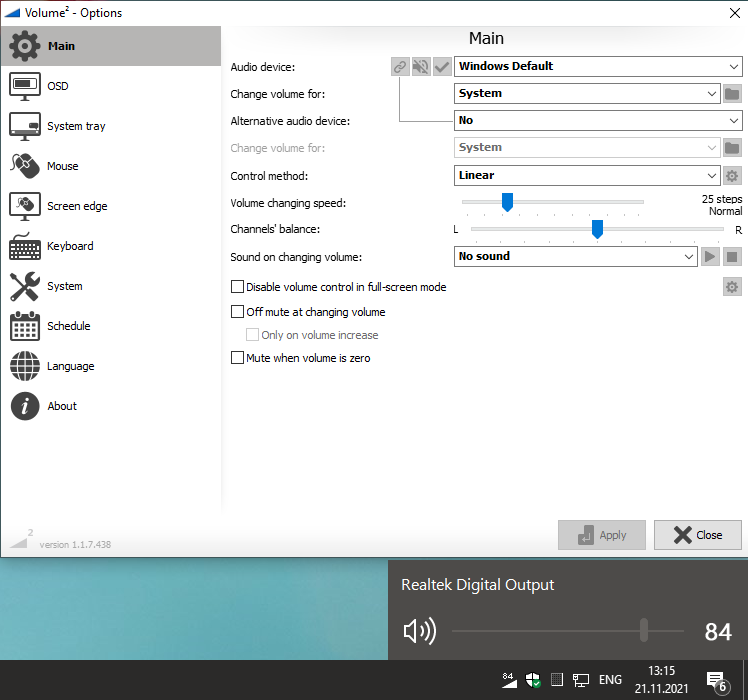Click the Close button
This screenshot has height=700, width=748.
pyautogui.click(x=698, y=535)
